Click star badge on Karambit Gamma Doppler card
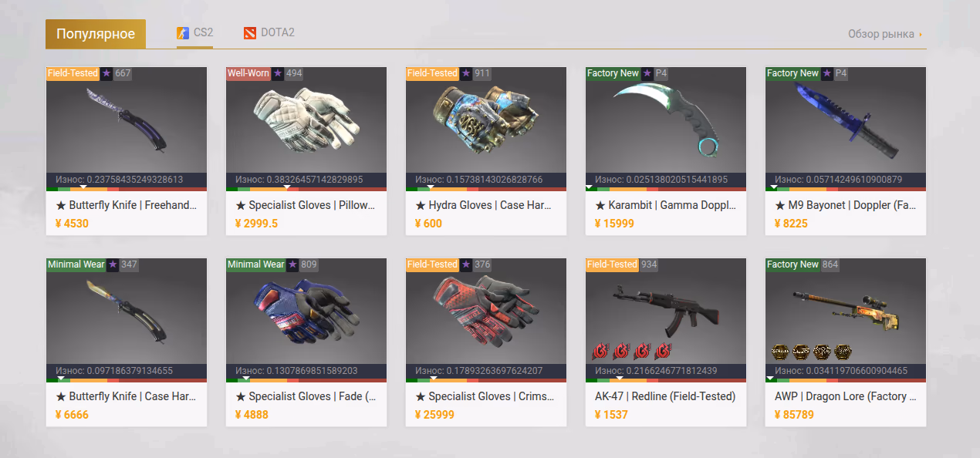980x458 pixels. click(x=647, y=73)
